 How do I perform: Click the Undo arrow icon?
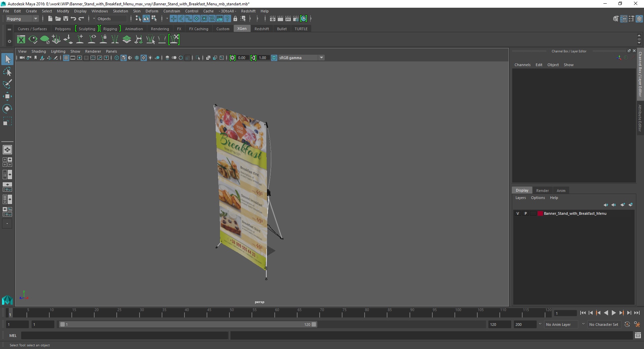(73, 19)
